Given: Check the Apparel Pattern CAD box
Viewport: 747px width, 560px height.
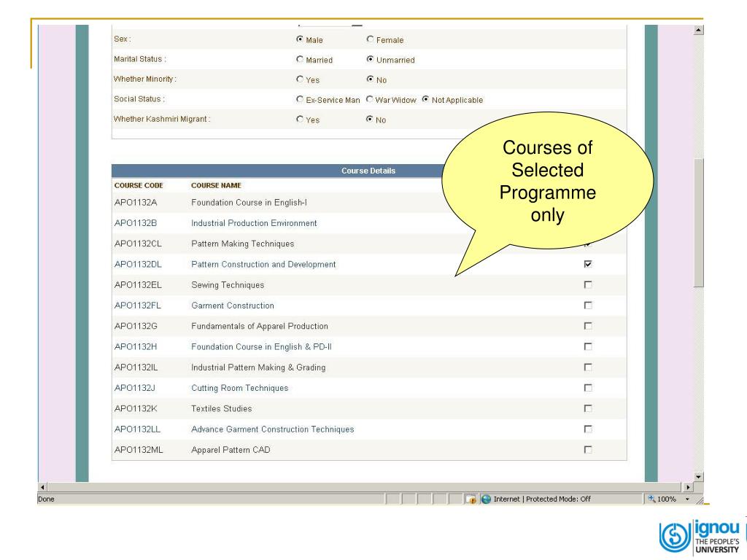Looking at the screenshot, I should (x=588, y=450).
